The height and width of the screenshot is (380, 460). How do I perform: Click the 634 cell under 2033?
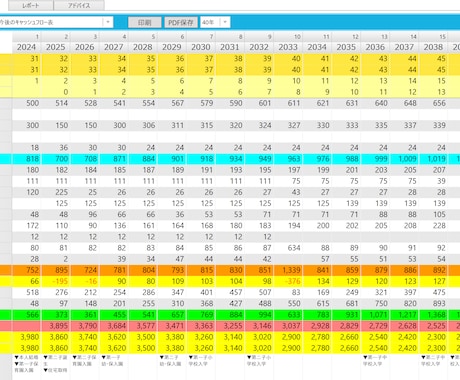pos(288,248)
